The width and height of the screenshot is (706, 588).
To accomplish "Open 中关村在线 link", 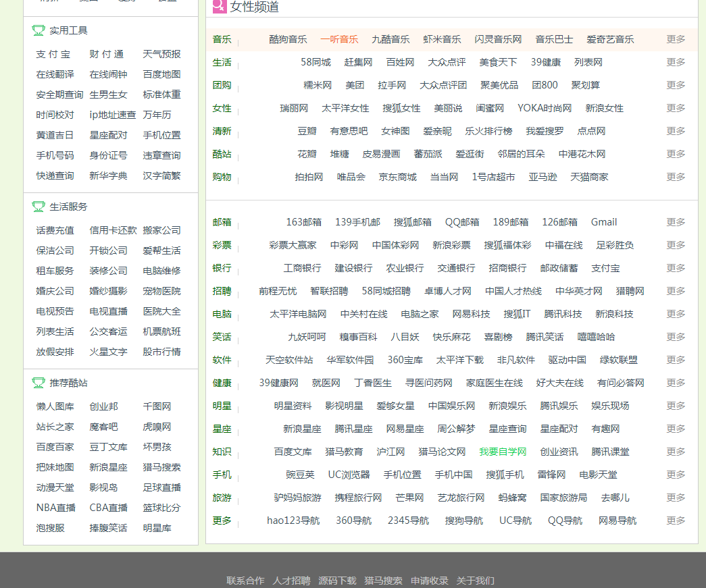I will click(x=363, y=314).
